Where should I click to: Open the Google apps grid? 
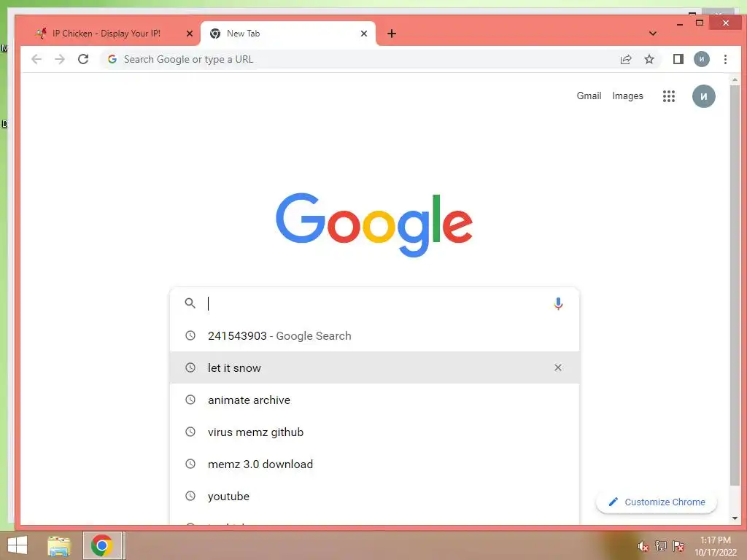point(668,96)
